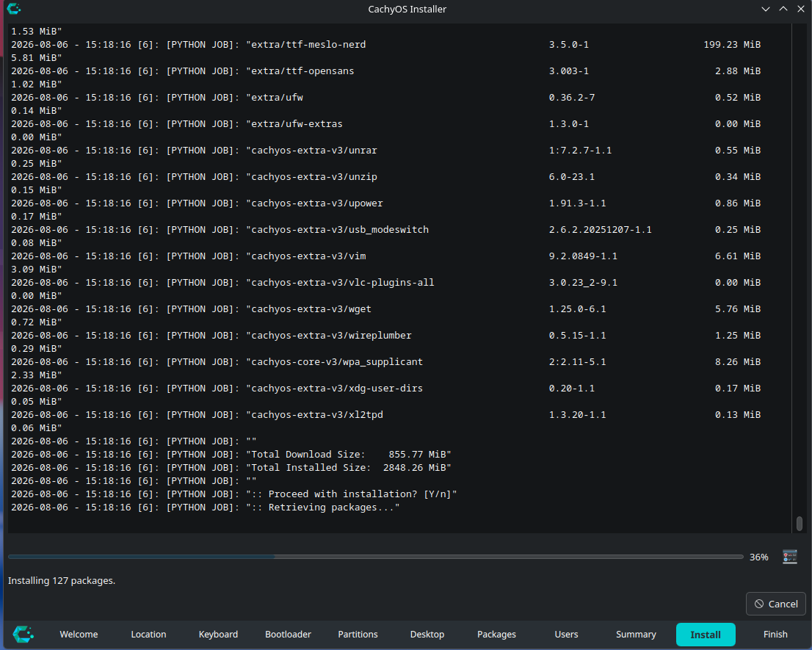Click the "Total Download Size: 855.77 MiB" line
This screenshot has width=812, height=650.
231,454
